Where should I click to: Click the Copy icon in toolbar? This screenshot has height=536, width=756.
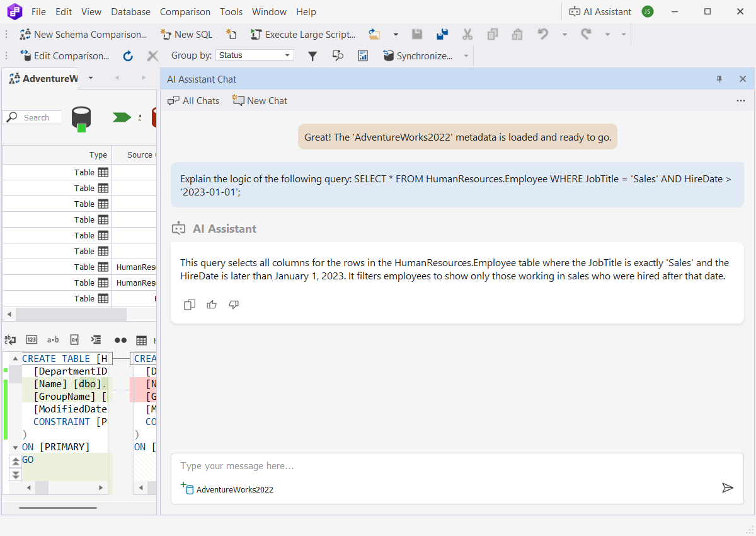click(x=492, y=35)
